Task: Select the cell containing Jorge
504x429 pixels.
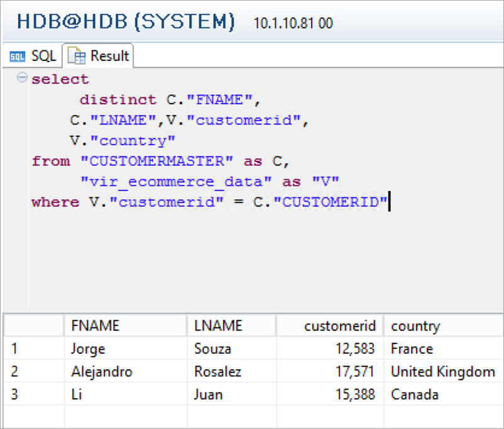Action: tap(125, 349)
